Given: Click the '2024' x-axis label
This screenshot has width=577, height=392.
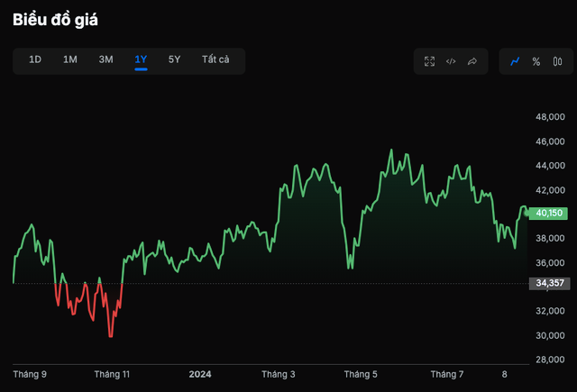Looking at the screenshot, I should 199,374.
